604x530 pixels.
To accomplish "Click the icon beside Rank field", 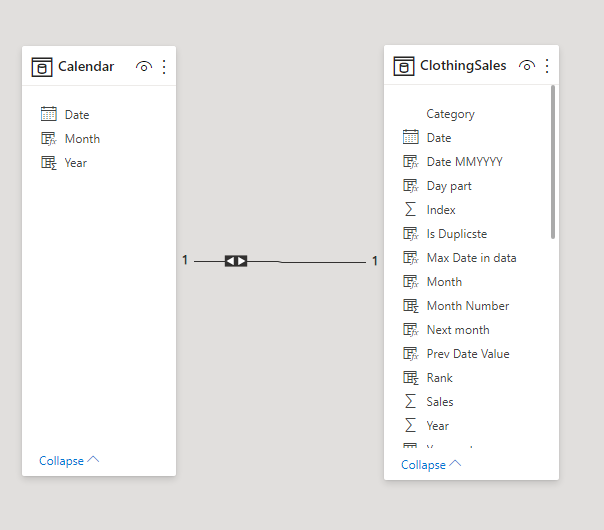I will tap(410, 378).
